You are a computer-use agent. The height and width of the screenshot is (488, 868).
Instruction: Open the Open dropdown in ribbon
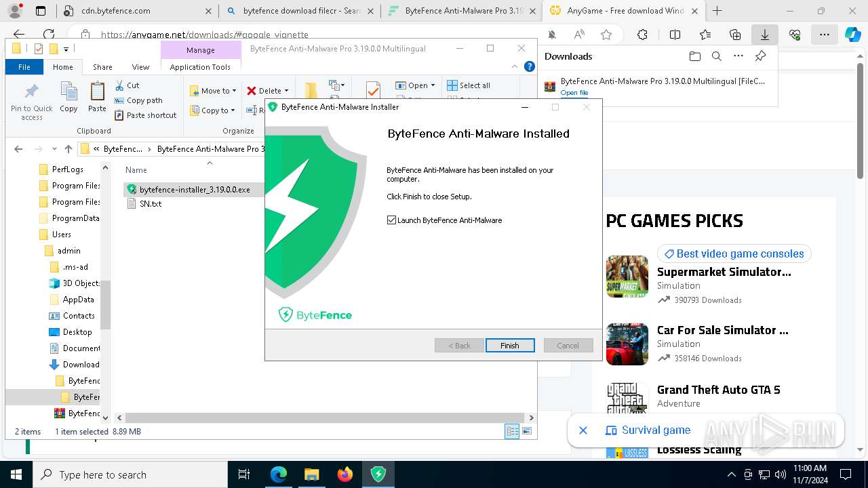point(416,85)
